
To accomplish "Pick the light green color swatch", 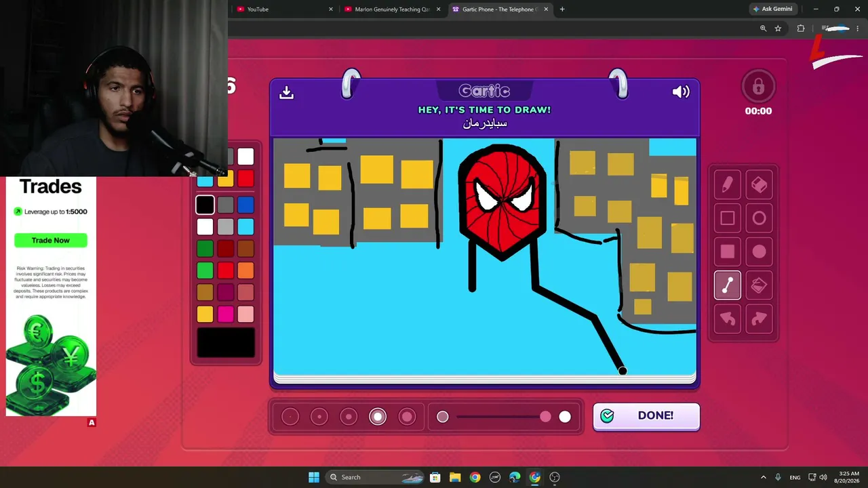I will point(205,270).
